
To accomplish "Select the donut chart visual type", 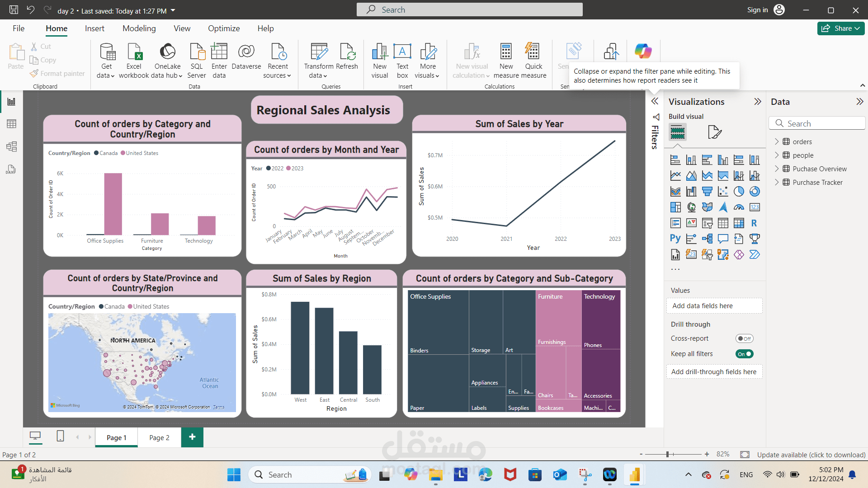I will pyautogui.click(x=755, y=192).
